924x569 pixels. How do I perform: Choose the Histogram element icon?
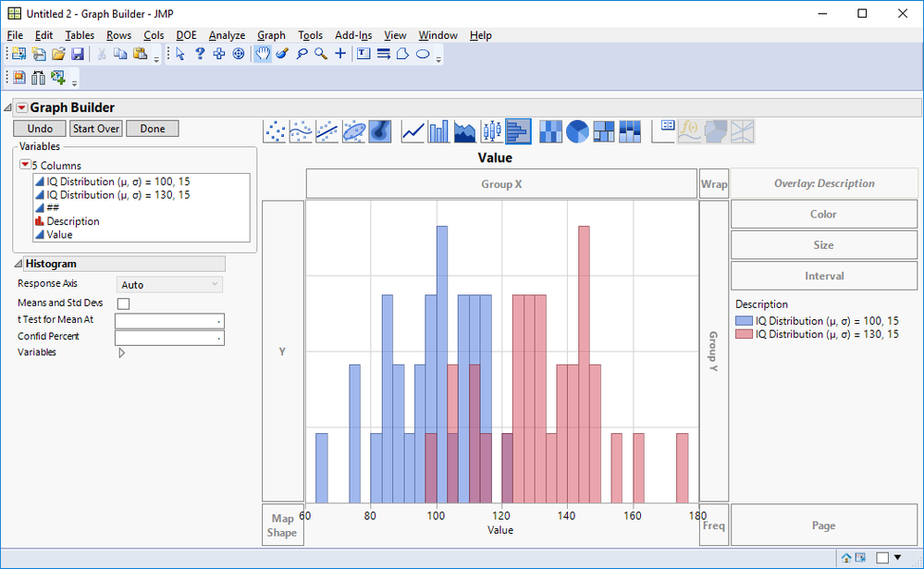coord(518,131)
